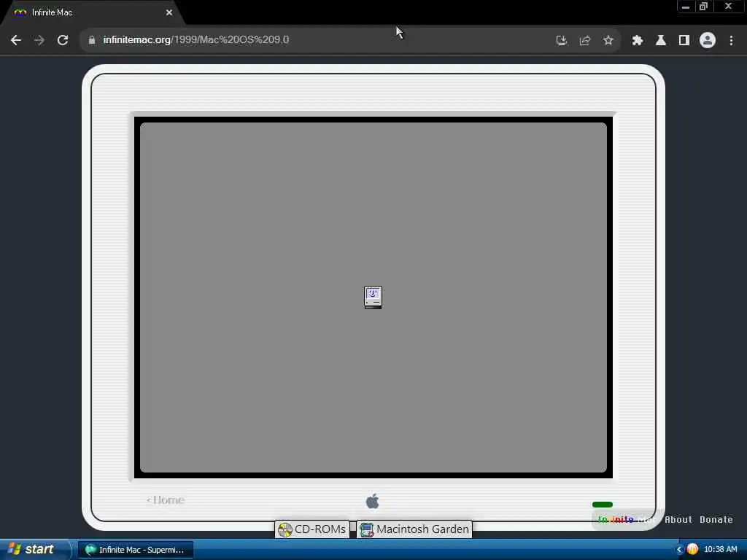Viewport: 747px width, 560px height.
Task: Open the Extensions puzzle icon
Action: click(x=638, y=41)
